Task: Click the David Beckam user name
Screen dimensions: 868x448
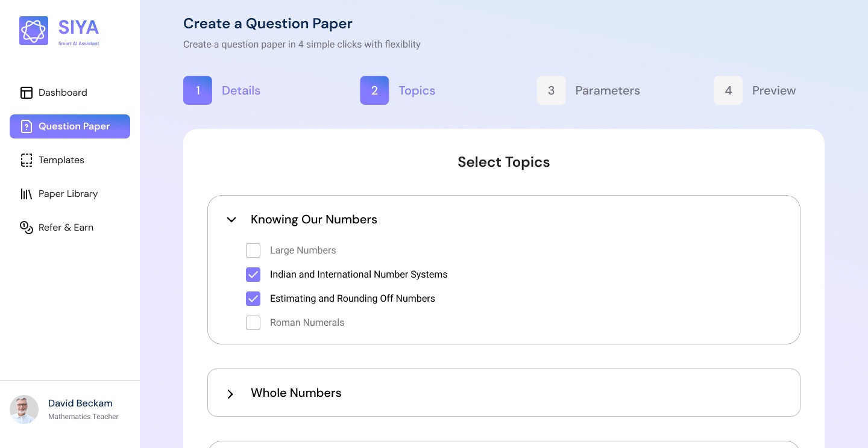Action: [80, 403]
